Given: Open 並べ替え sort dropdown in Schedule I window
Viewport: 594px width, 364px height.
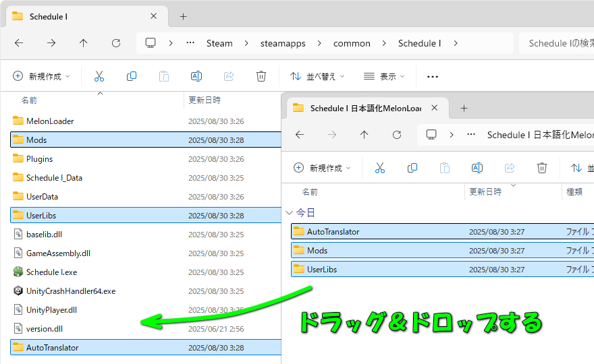Looking at the screenshot, I should pyautogui.click(x=317, y=76).
